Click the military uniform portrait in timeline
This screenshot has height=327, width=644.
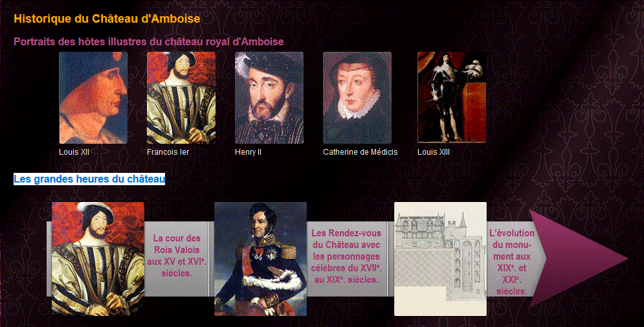pos(260,259)
